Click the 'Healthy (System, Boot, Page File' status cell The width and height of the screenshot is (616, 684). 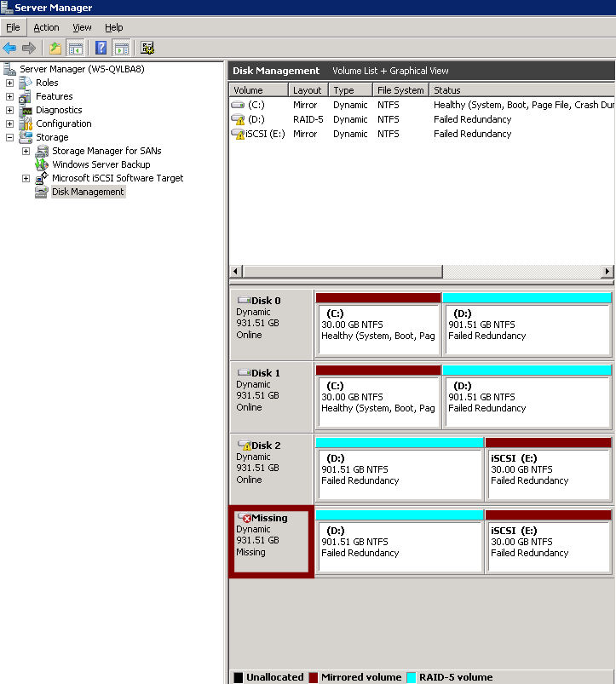click(523, 105)
